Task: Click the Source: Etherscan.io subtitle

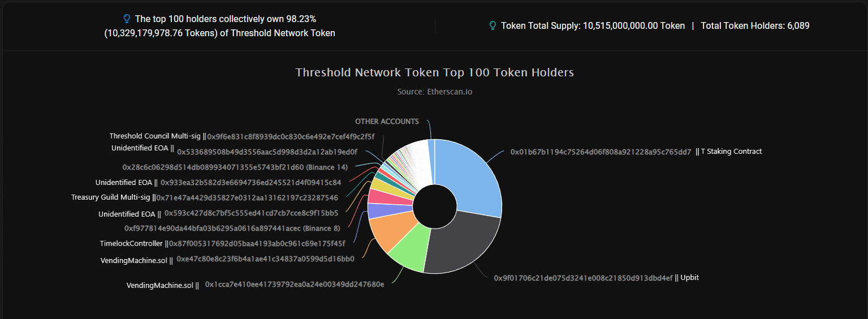Action: pyautogui.click(x=434, y=92)
